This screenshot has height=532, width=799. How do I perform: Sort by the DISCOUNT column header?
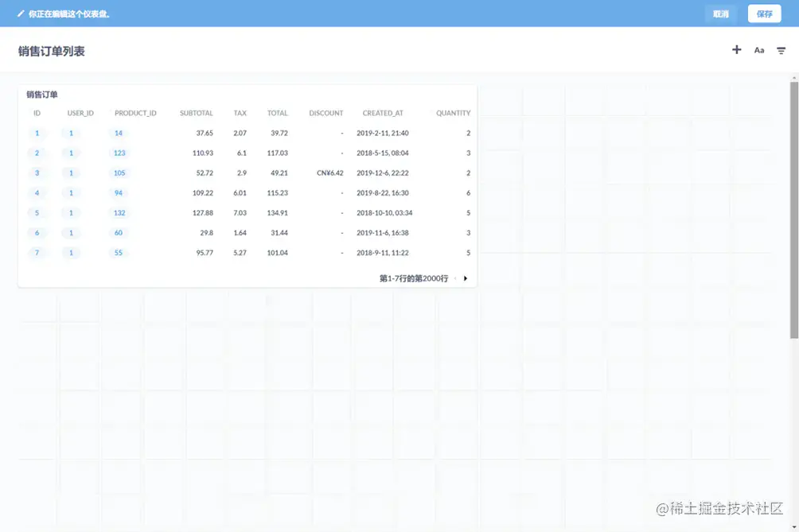click(x=326, y=113)
